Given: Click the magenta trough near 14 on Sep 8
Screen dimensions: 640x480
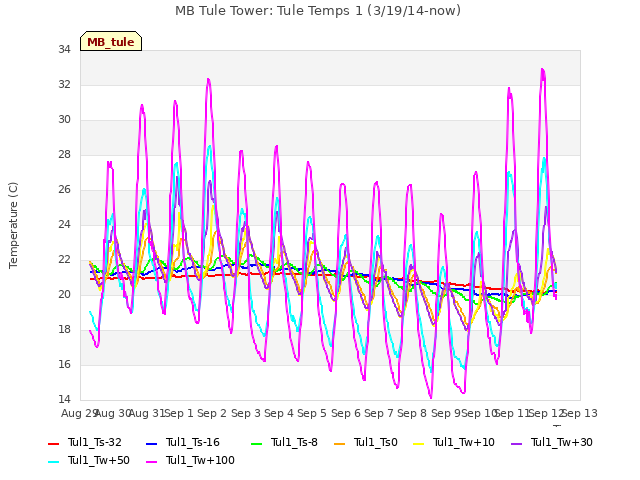Looking at the screenshot, I should pyautogui.click(x=431, y=397).
